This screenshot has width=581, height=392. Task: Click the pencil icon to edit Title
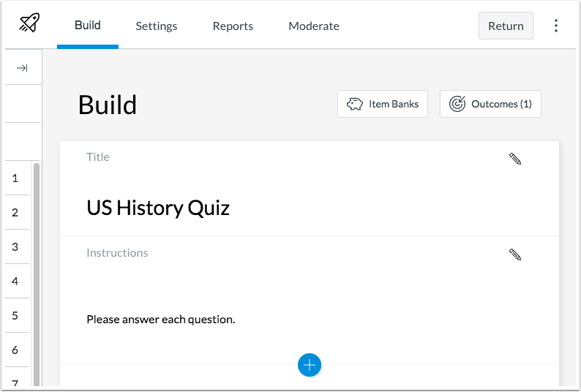pos(515,159)
